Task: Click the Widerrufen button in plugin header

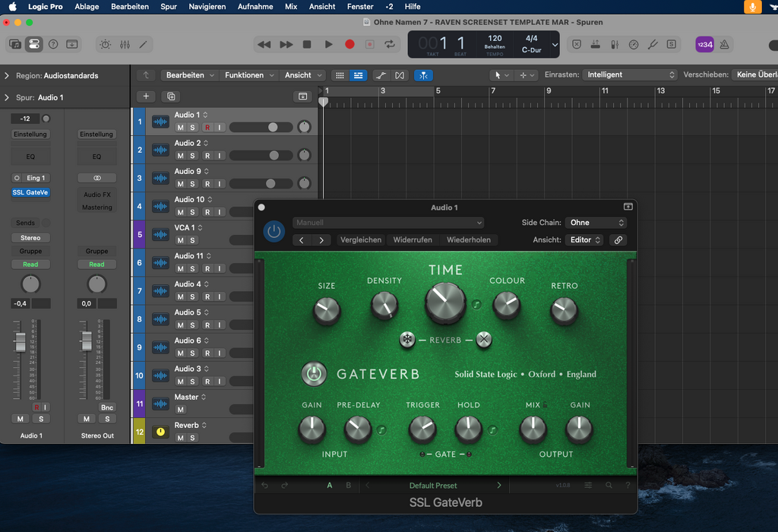Action: (x=413, y=239)
